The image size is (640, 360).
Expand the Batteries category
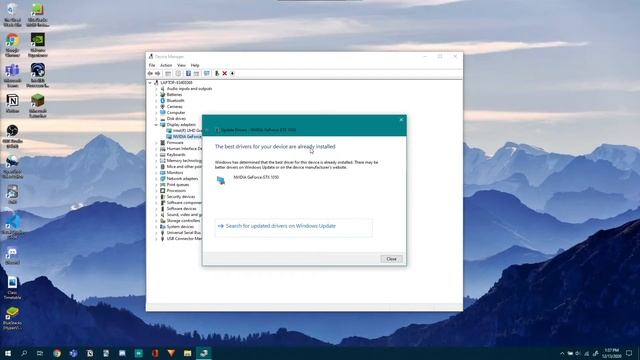pyautogui.click(x=156, y=95)
